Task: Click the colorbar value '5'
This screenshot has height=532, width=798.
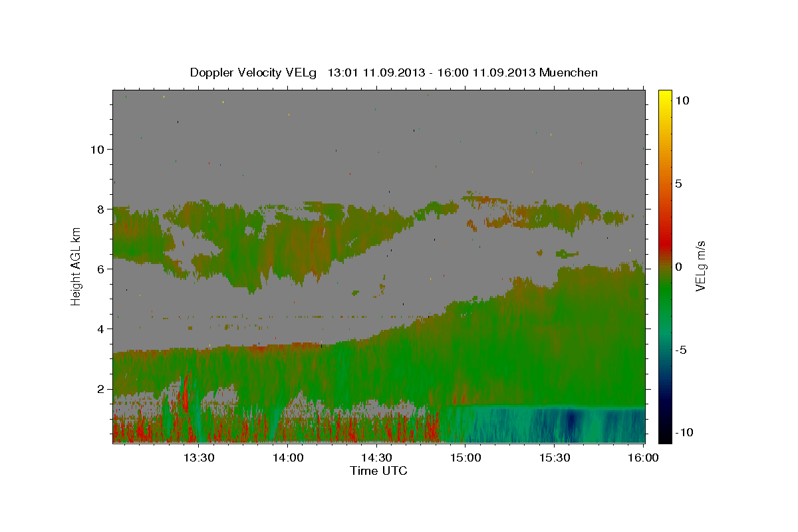Action: click(x=679, y=184)
